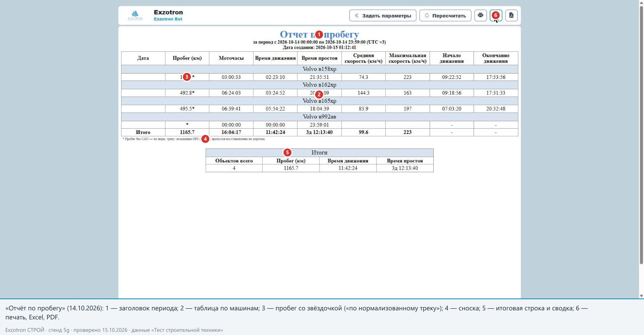Click the «Exzotron Bot» subtitle link
The image size is (644, 335).
[168, 19]
